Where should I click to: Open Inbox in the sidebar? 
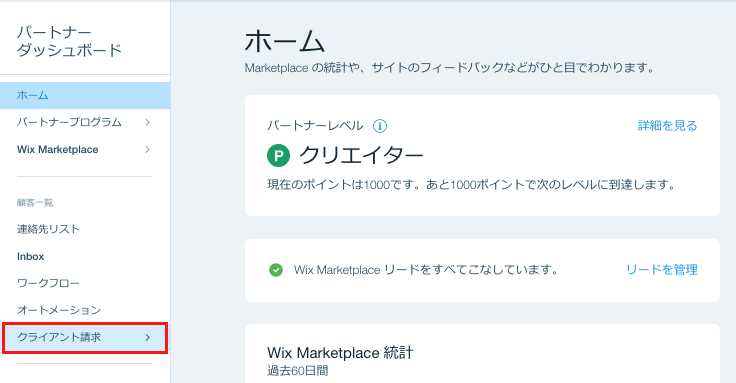tap(31, 256)
